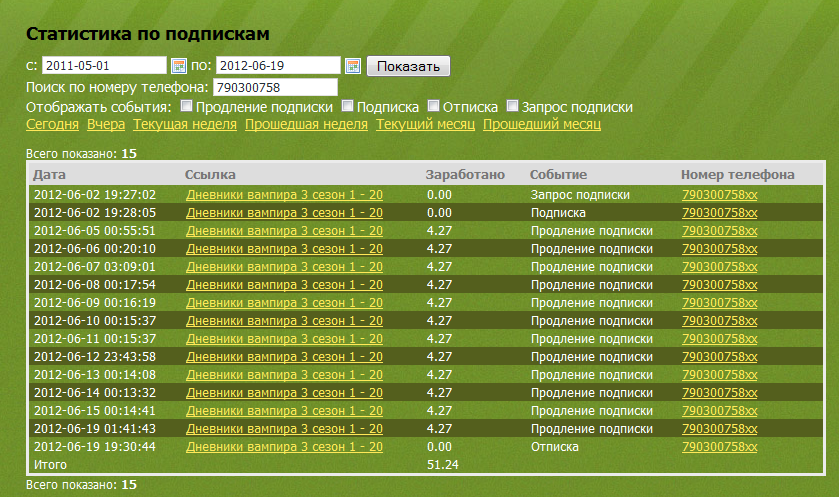Screen dimensions: 839x497
Task: Select the Текущая неделя range
Action: [185, 124]
